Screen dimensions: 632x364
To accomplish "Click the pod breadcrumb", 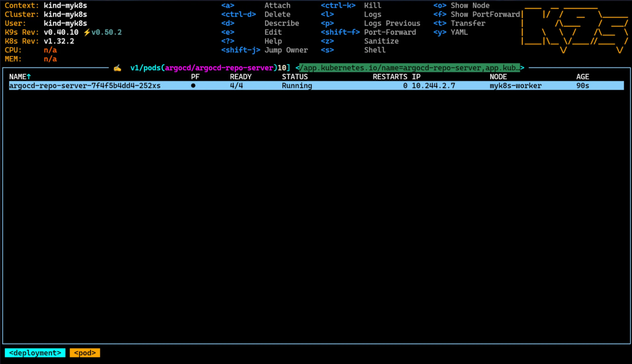I will 85,353.
